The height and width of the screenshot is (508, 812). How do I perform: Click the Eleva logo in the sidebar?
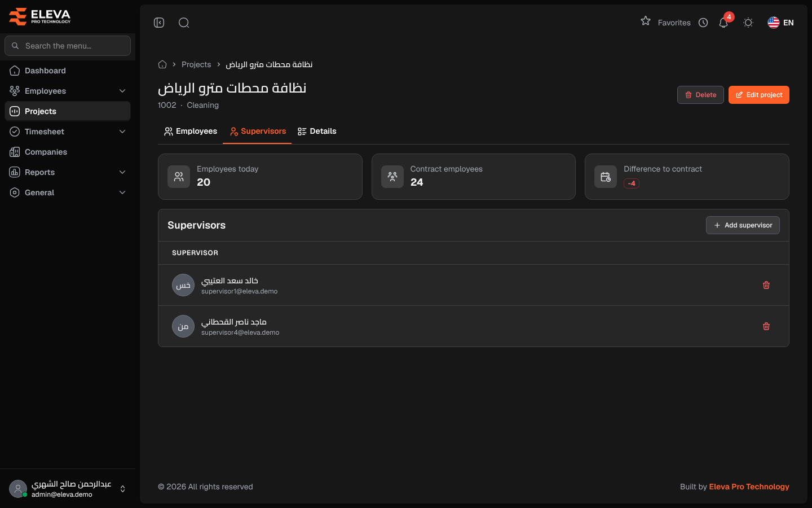coord(39,16)
